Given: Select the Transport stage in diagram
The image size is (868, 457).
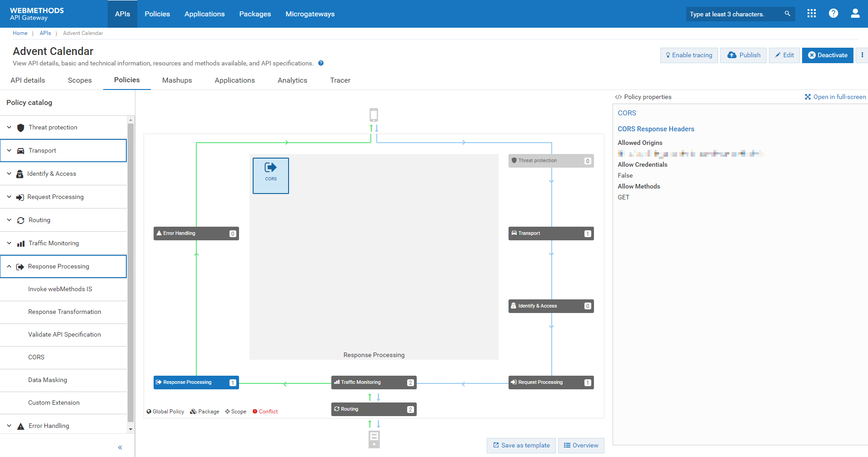Looking at the screenshot, I should point(551,233).
